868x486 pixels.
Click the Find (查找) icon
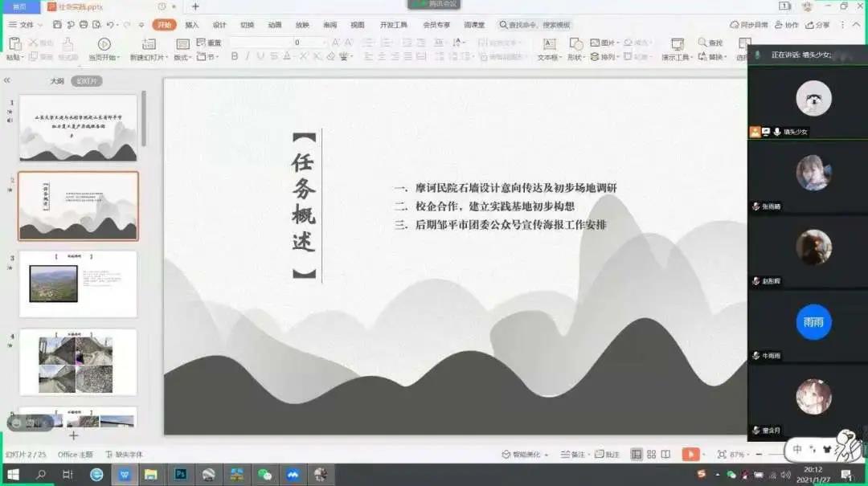[x=710, y=43]
